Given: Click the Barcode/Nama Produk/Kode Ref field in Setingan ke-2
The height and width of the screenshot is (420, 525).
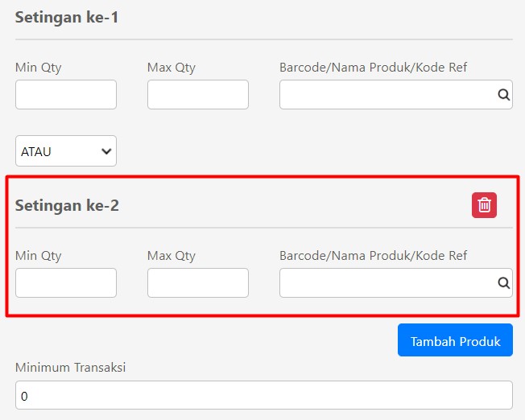Looking at the screenshot, I should 396,282.
